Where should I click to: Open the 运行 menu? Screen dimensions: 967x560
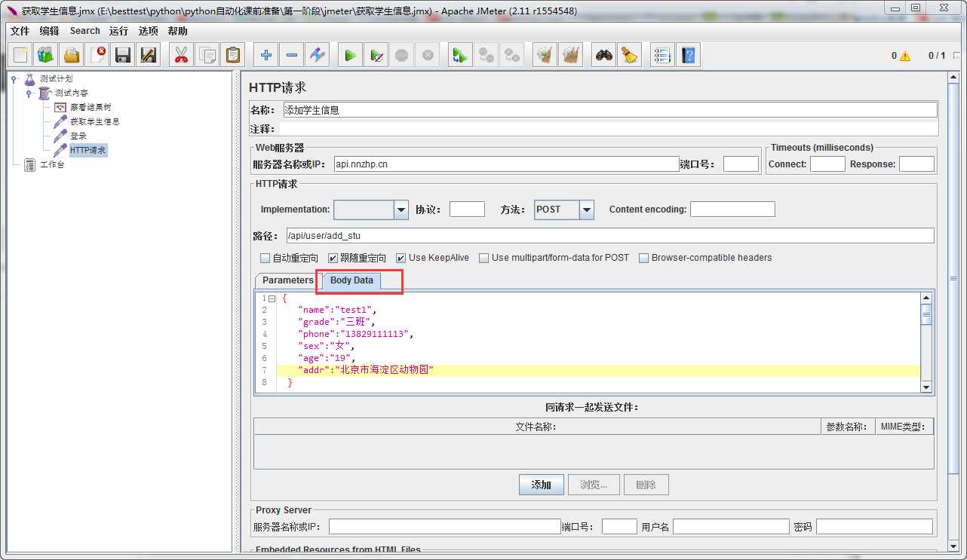118,31
